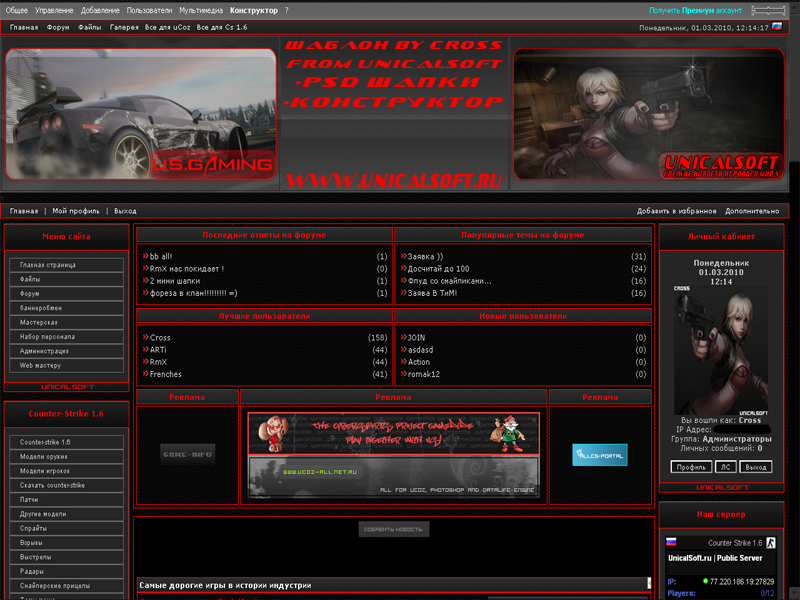Viewport: 800px width, 600px height.
Task: Click 'Добавить в избранное' link
Action: (x=677, y=211)
